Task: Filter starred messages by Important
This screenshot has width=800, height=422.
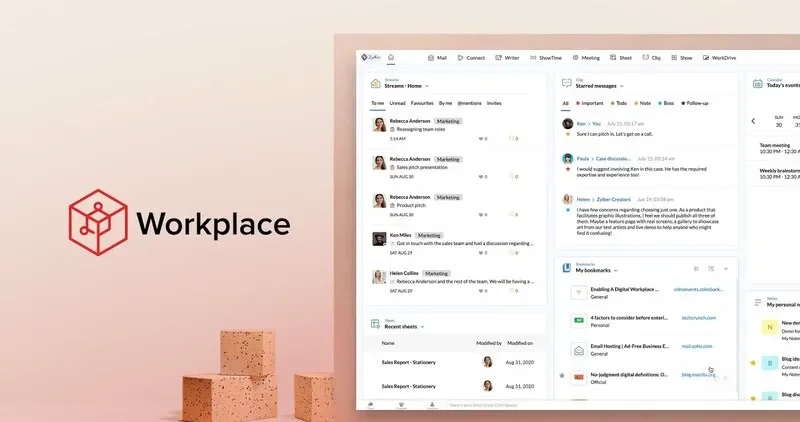Action: (590, 103)
